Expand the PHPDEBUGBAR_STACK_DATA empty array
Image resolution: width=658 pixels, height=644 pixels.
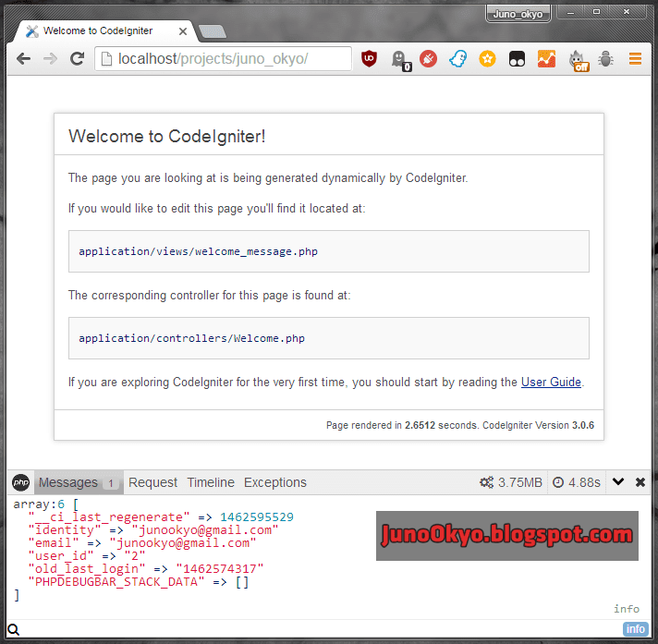click(x=242, y=582)
